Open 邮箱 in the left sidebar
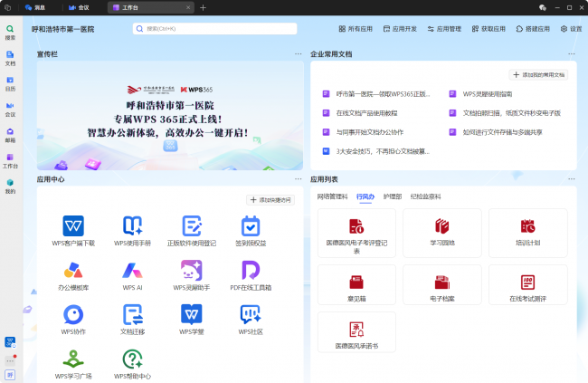The width and height of the screenshot is (588, 383). (10, 134)
